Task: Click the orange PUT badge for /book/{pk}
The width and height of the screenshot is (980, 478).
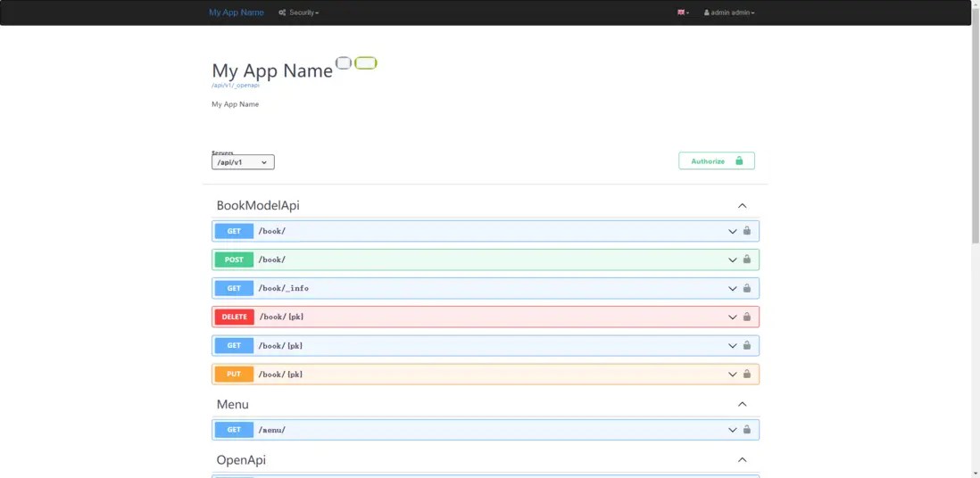Action: point(235,375)
